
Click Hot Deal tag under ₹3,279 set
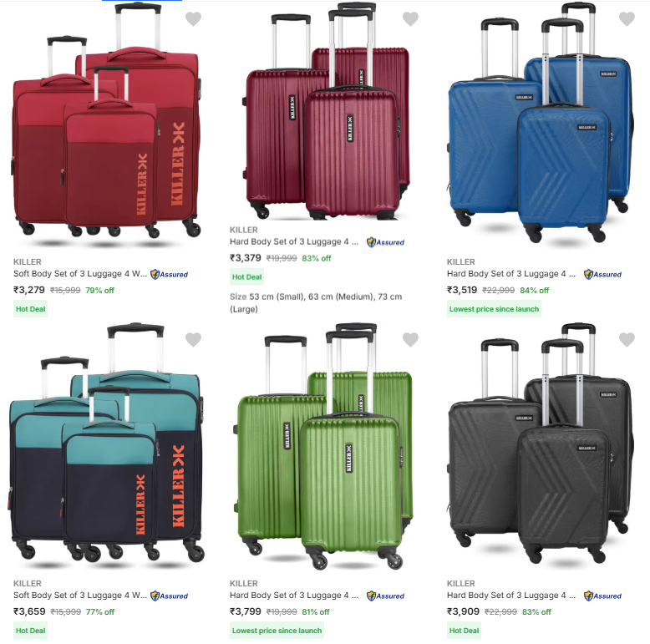(x=30, y=309)
